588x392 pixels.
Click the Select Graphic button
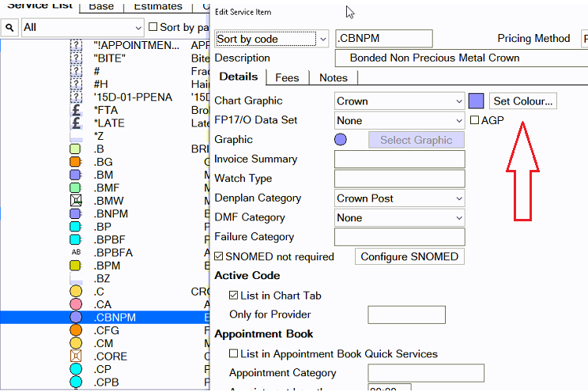tap(416, 140)
